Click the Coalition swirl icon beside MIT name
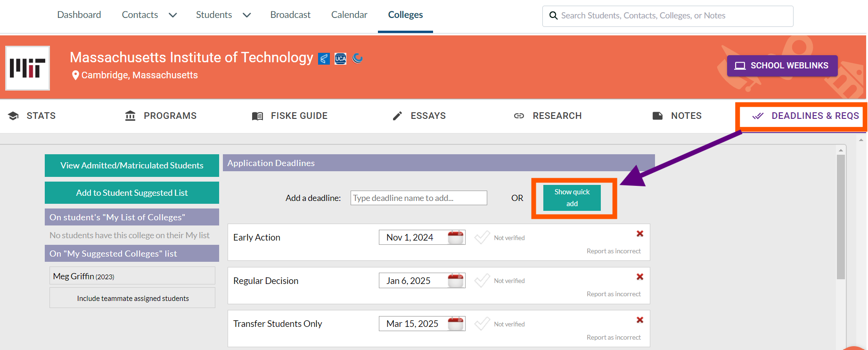 [x=358, y=58]
